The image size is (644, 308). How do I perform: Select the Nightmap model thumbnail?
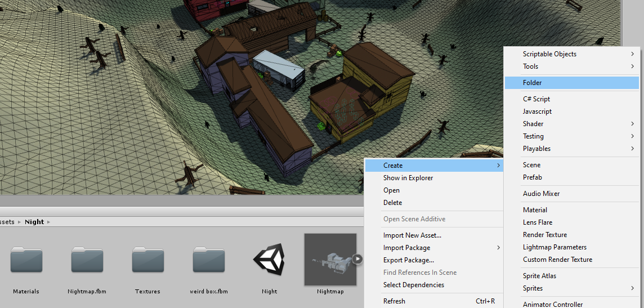[x=330, y=259]
